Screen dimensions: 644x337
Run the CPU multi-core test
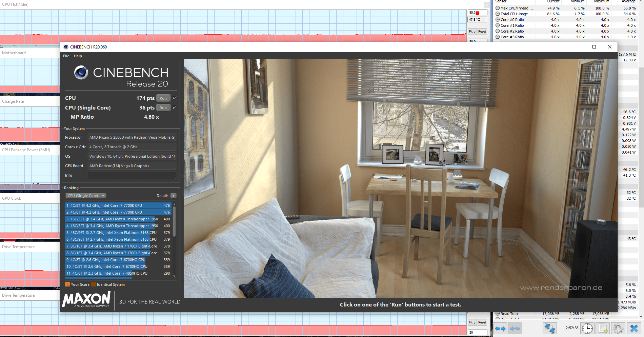163,98
